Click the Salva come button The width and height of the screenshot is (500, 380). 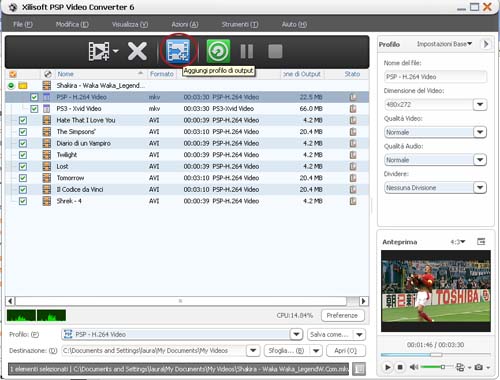(330, 334)
